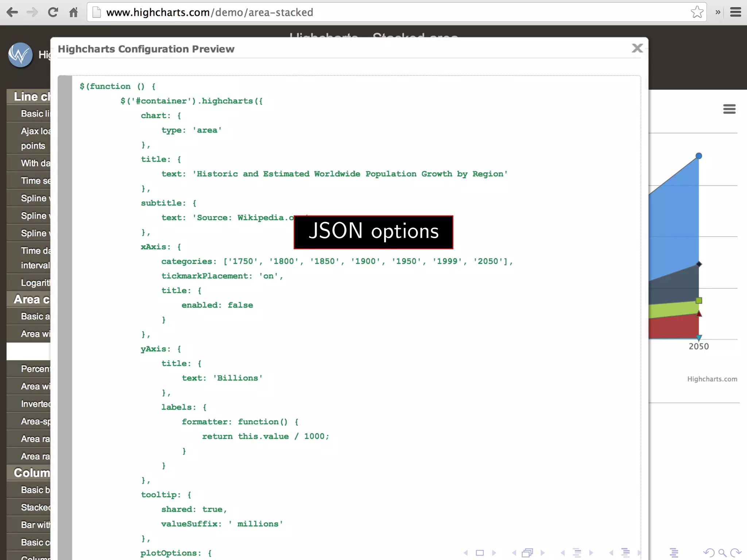
Task: Click the browser forward arrow
Action: click(32, 12)
